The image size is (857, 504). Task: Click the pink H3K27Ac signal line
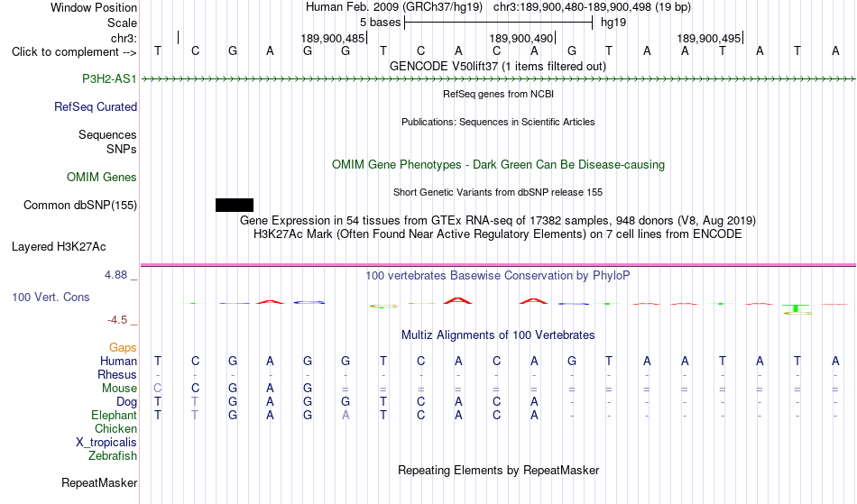(x=498, y=265)
